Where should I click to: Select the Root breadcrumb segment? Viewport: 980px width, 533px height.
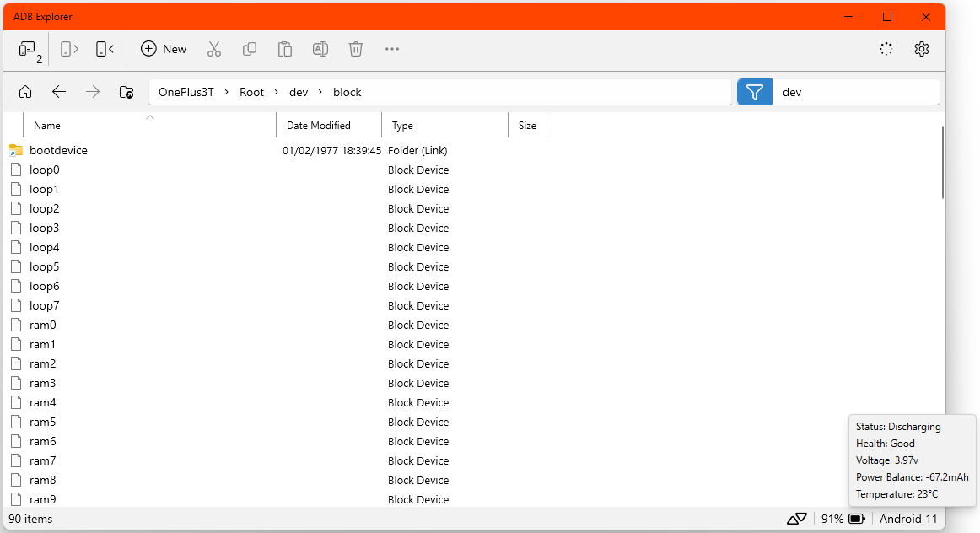[252, 92]
